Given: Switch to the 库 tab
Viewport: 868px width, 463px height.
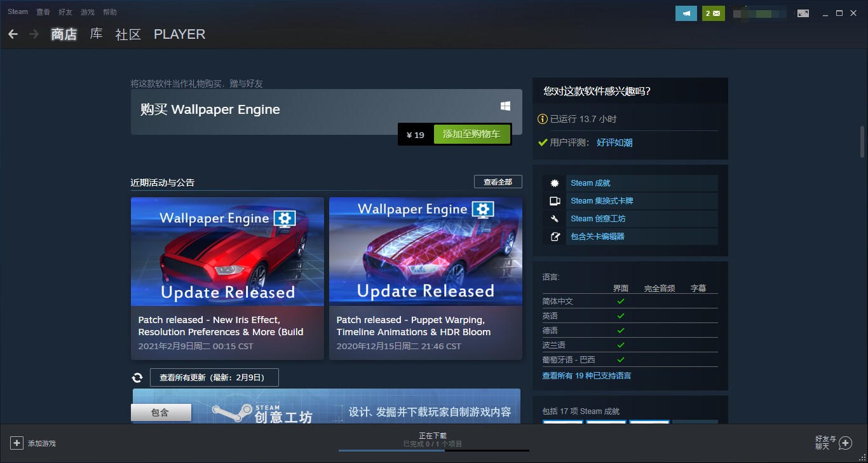Looking at the screenshot, I should coord(96,34).
